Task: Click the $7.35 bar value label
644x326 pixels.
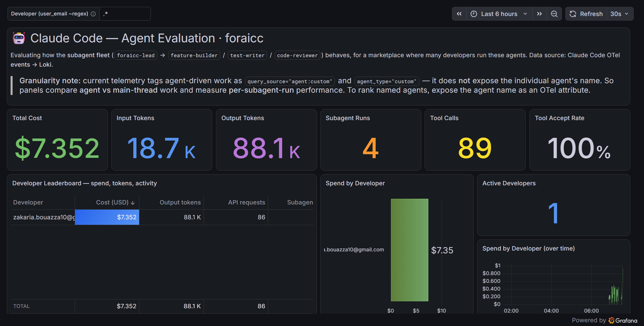Action: point(442,250)
